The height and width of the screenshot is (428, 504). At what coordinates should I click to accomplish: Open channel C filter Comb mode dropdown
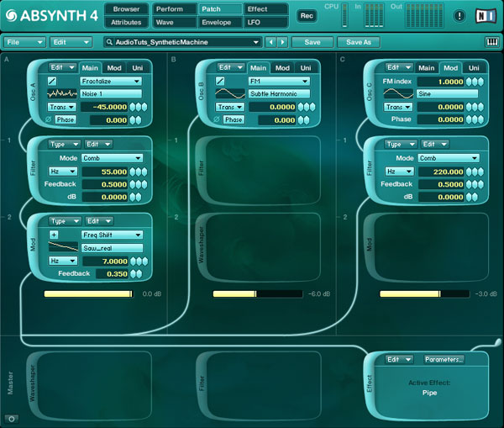449,158
